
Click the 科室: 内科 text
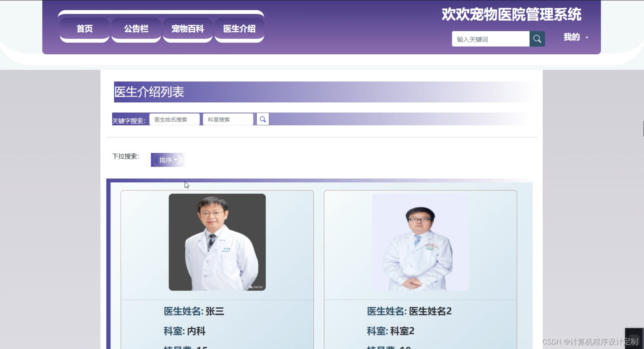185,331
